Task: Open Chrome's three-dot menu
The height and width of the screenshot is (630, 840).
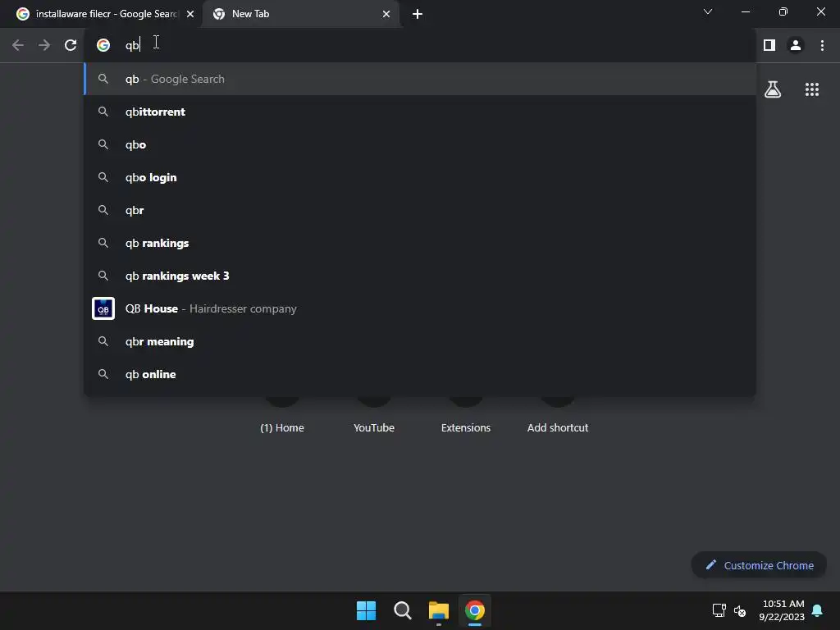Action: 822,45
